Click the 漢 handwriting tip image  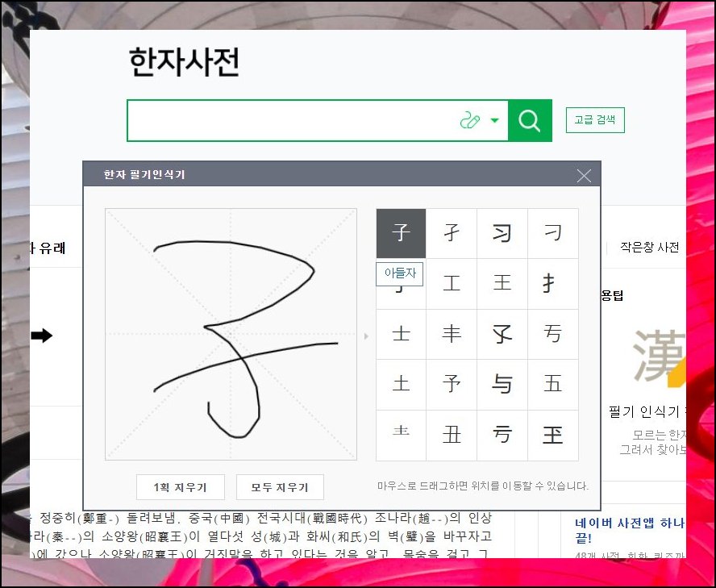pos(659,357)
